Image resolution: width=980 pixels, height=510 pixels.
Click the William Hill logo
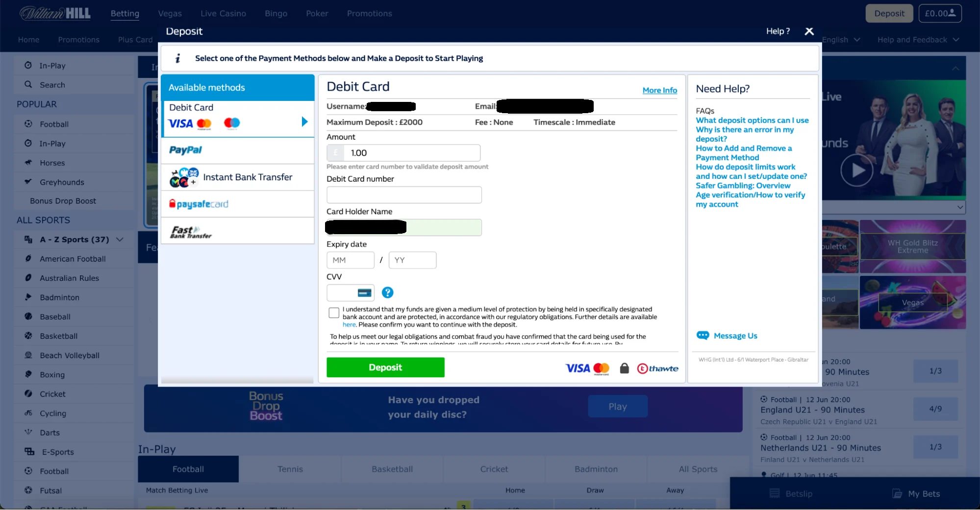click(x=55, y=13)
